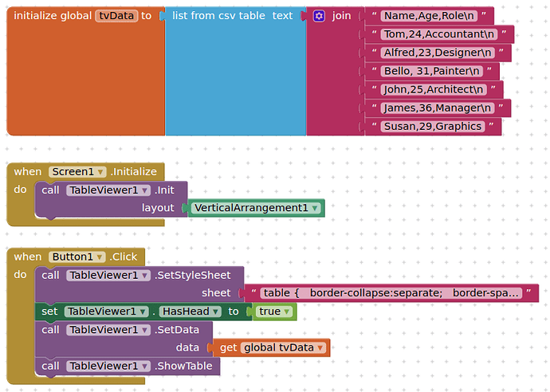Open the Screen1 component dropdown
The height and width of the screenshot is (392, 550).
click(x=77, y=172)
